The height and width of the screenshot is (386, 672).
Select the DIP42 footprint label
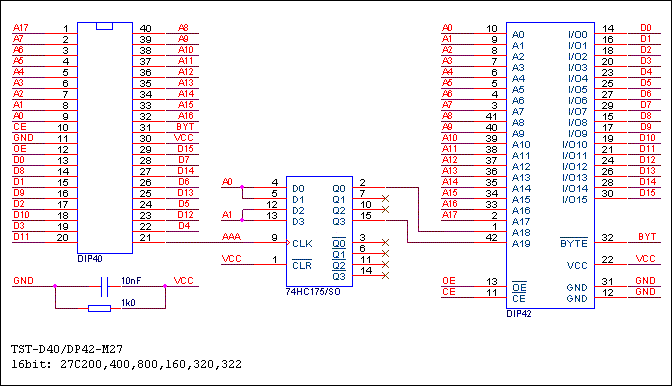point(519,314)
